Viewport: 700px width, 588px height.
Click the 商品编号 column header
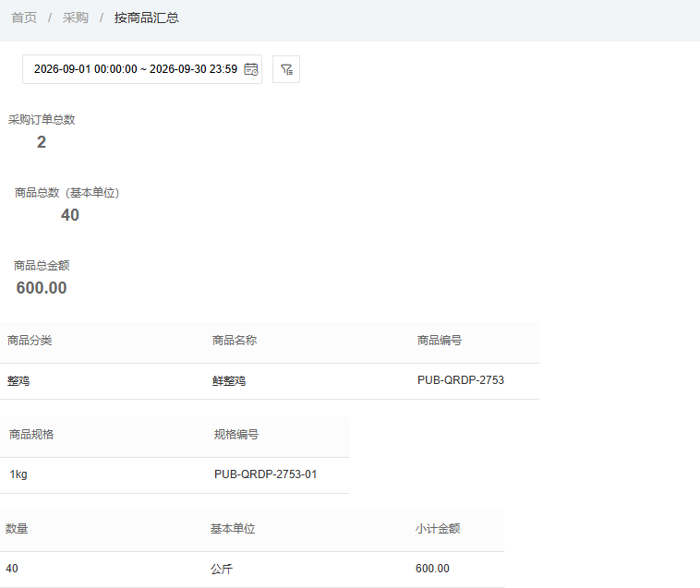[440, 341]
